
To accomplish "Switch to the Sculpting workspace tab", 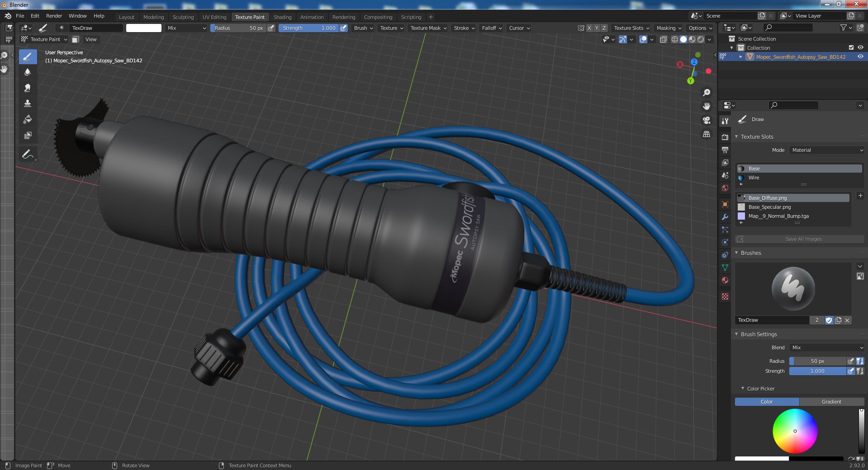I will click(x=183, y=17).
